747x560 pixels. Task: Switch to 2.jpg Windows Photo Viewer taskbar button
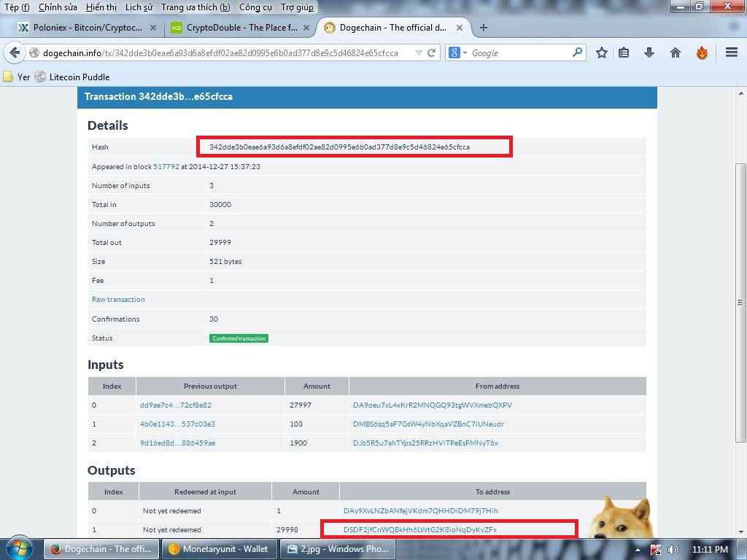coord(337,549)
